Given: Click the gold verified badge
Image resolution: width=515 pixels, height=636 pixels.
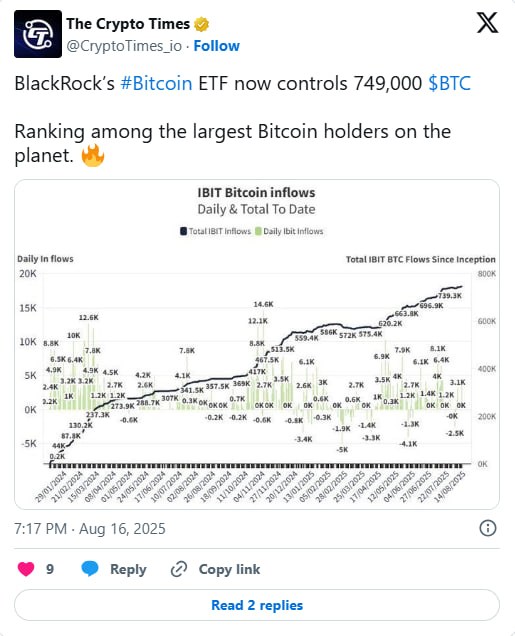Looking at the screenshot, I should 202,24.
